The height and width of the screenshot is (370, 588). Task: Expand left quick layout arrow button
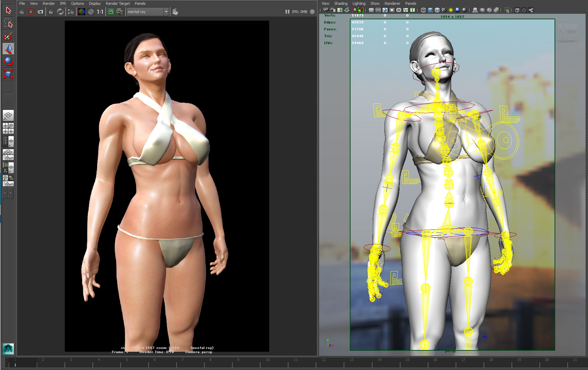point(5,193)
